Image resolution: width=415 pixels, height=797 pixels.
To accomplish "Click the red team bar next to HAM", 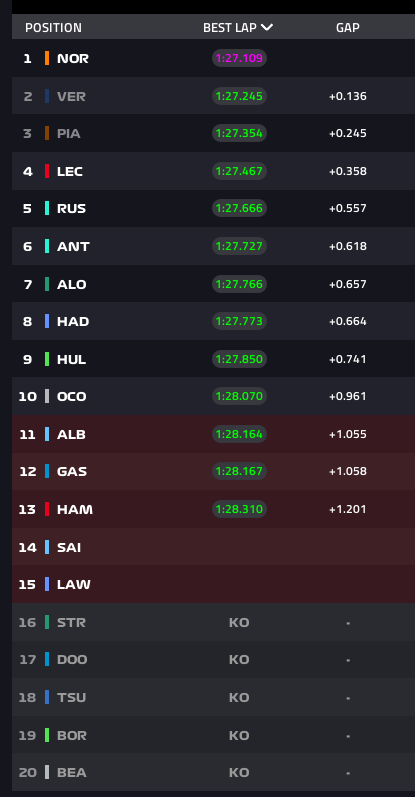I will click(x=47, y=509).
